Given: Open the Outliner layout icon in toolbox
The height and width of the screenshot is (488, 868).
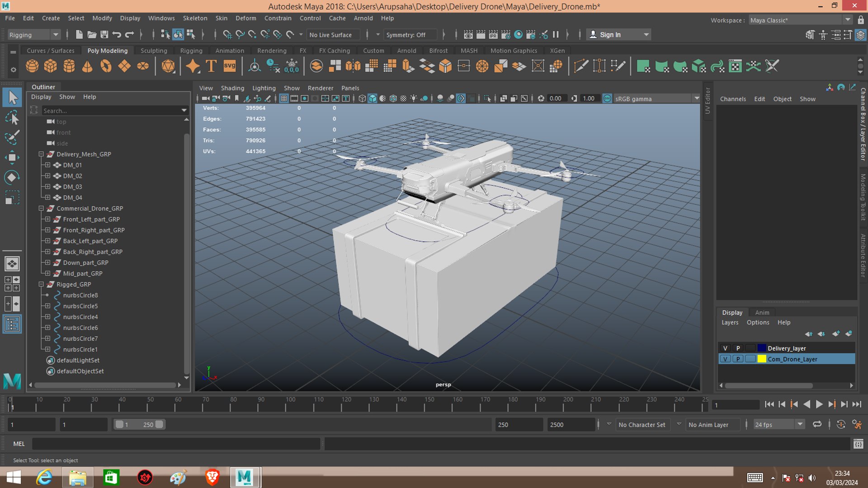Looking at the screenshot, I should (12, 324).
